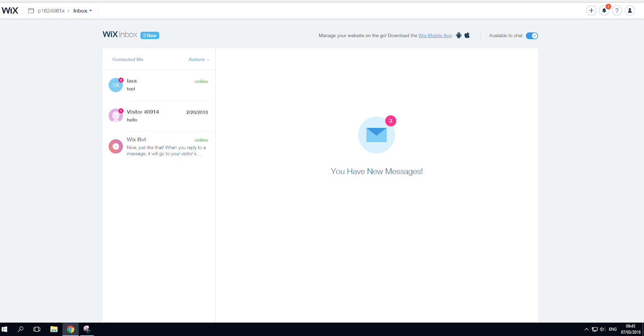
Task: Open conversation with tara
Action: point(159,85)
